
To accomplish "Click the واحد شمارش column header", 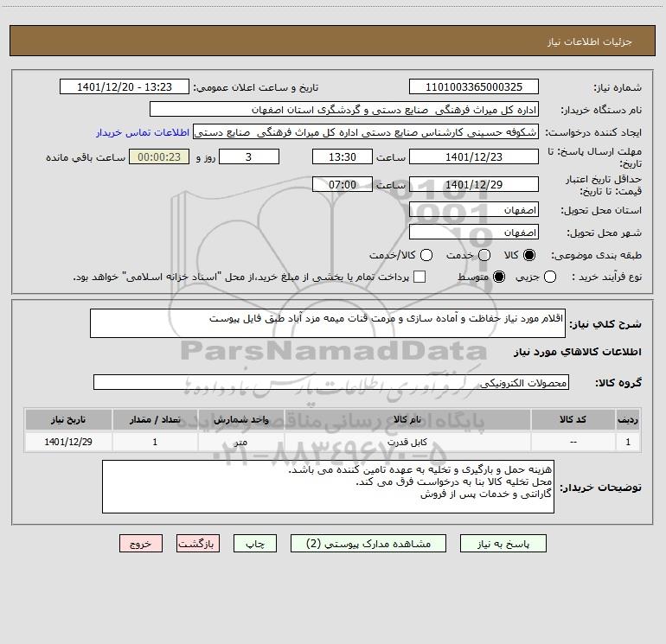I will point(240,419).
